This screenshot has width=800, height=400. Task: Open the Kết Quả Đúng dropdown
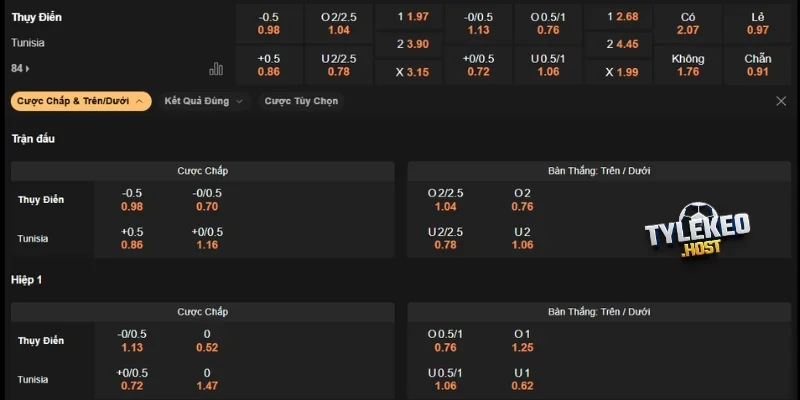coord(204,101)
